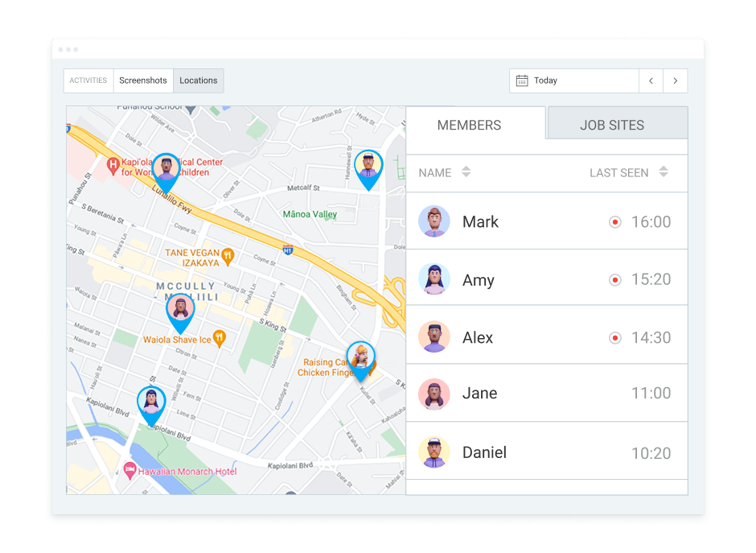Image resolution: width=756 pixels, height=553 pixels.
Task: Select Daniel in the members list
Action: point(547,452)
